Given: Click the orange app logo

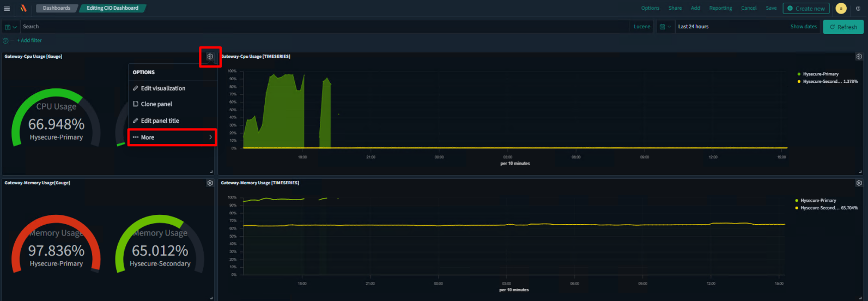Looking at the screenshot, I should pos(23,8).
